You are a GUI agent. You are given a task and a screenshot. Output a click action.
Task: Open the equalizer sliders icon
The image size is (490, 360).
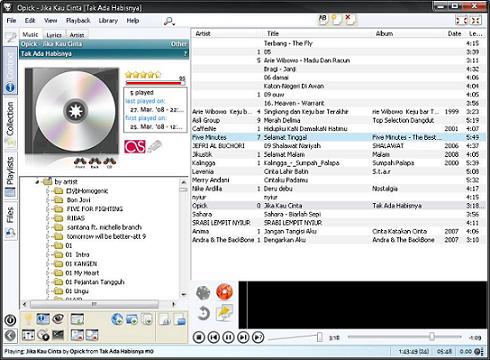(x=28, y=335)
